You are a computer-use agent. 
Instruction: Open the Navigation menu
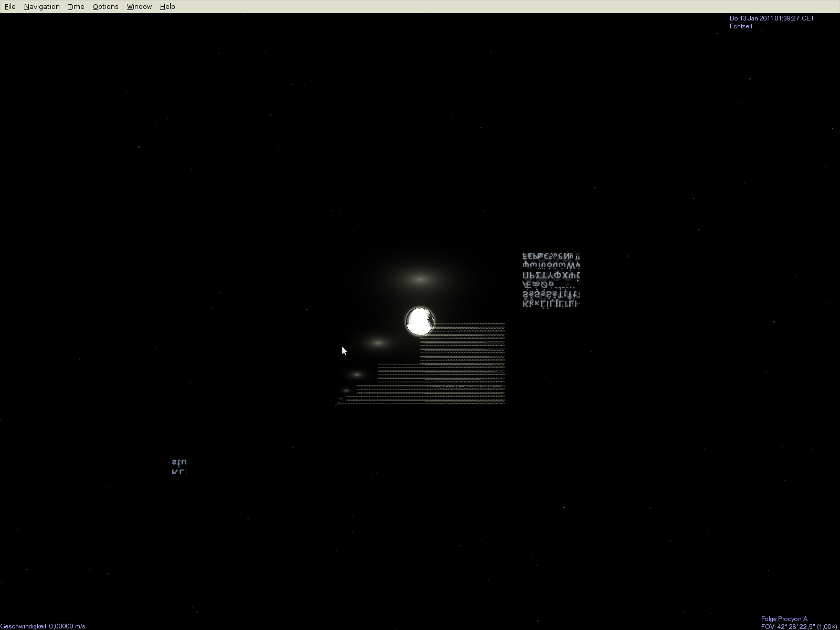point(41,7)
